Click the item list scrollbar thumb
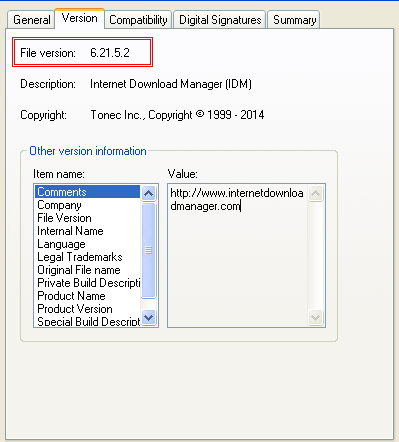Image resolution: width=399 pixels, height=442 pixels. click(x=148, y=250)
